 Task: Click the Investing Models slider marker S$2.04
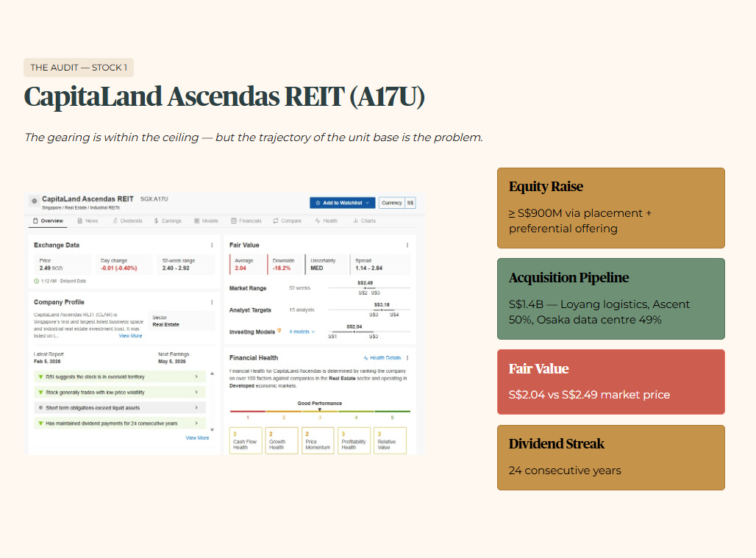(354, 332)
